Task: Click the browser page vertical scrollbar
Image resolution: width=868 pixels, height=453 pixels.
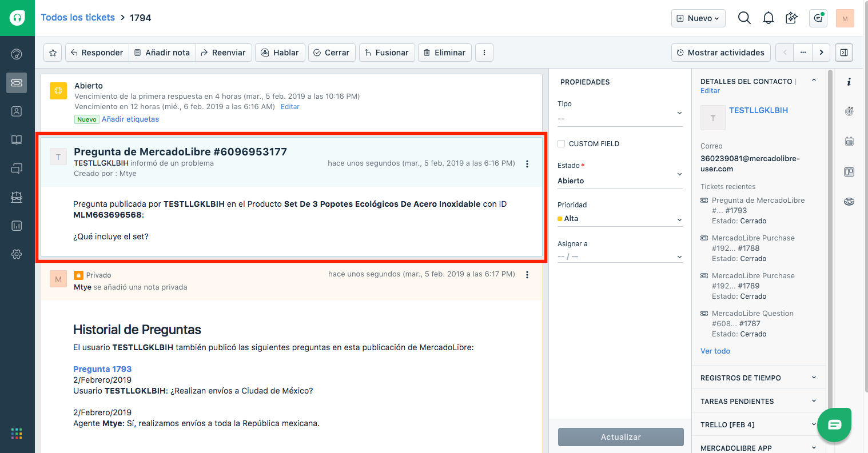Action: (866, 196)
